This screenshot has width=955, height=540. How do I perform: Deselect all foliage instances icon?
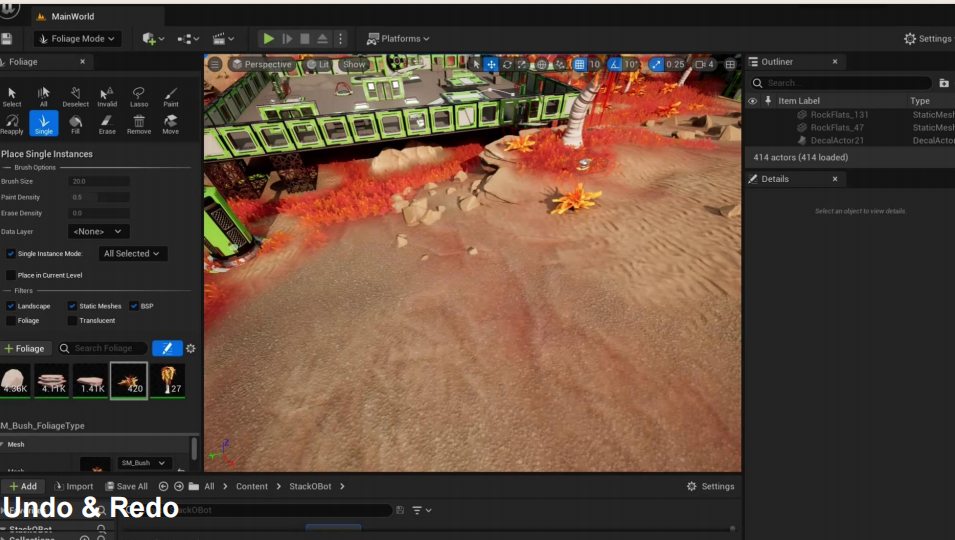[x=75, y=96]
